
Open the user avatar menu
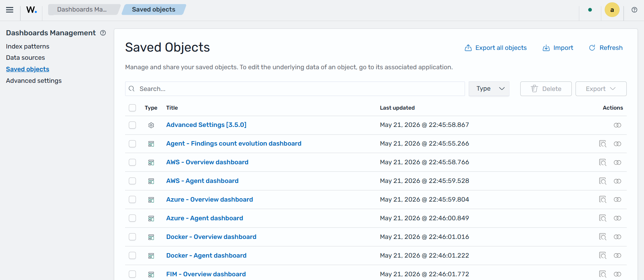[612, 10]
